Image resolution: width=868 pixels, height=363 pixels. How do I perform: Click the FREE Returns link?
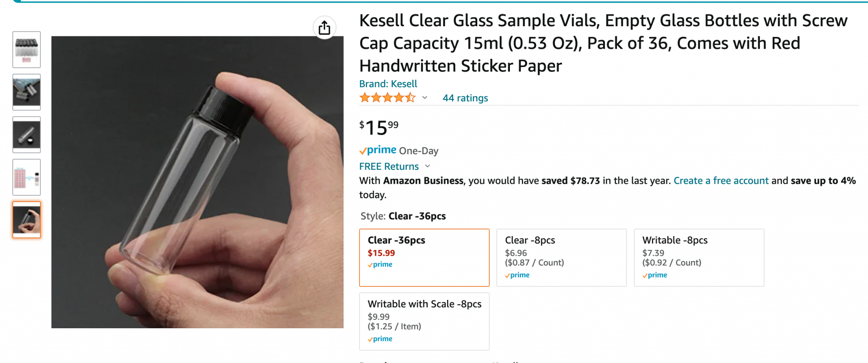pyautogui.click(x=389, y=166)
